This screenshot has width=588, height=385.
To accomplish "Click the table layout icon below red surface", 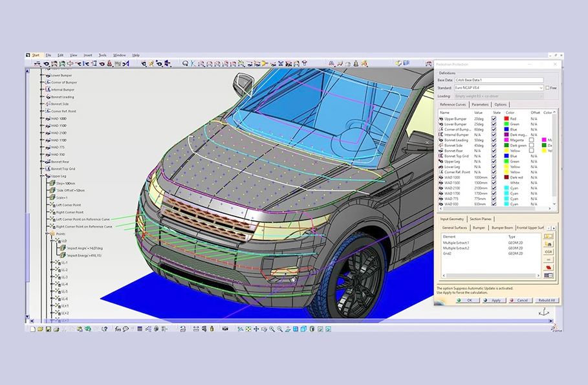I will [x=548, y=275].
